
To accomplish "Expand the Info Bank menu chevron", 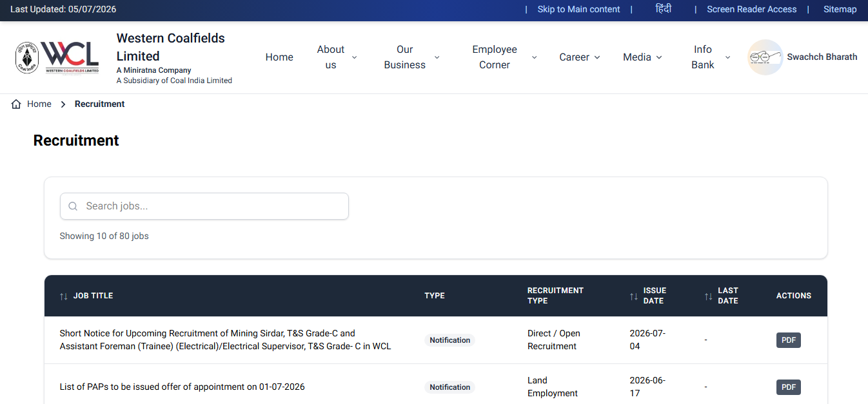I will (727, 57).
